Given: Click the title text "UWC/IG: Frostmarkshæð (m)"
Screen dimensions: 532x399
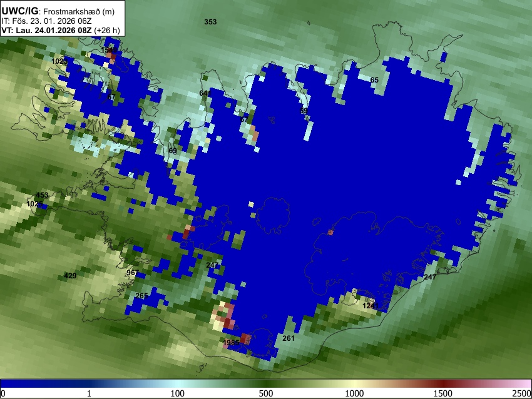Looking at the screenshot, I should (x=58, y=11).
